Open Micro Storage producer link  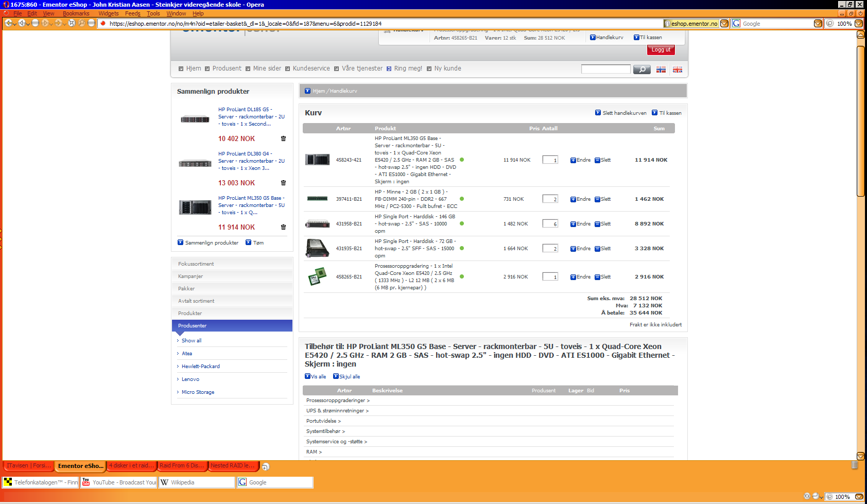198,392
